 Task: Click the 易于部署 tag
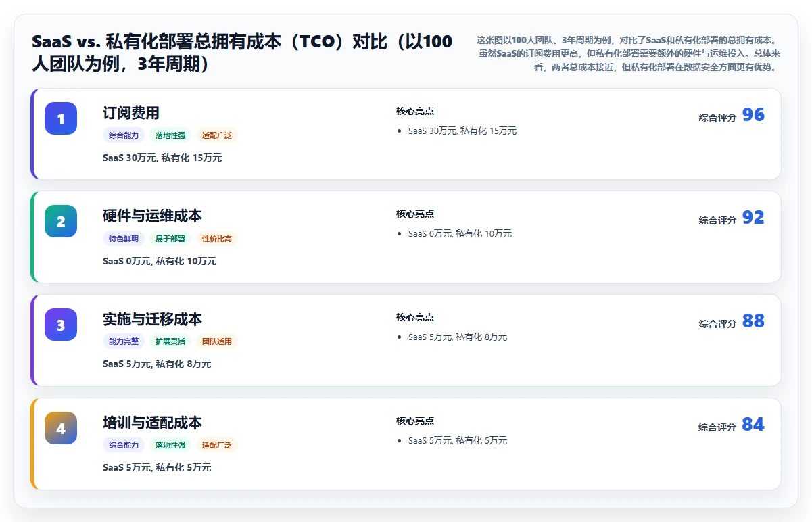170,239
